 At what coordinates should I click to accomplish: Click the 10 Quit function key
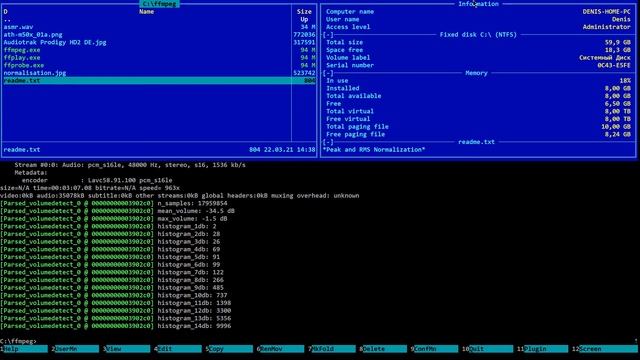click(x=488, y=349)
